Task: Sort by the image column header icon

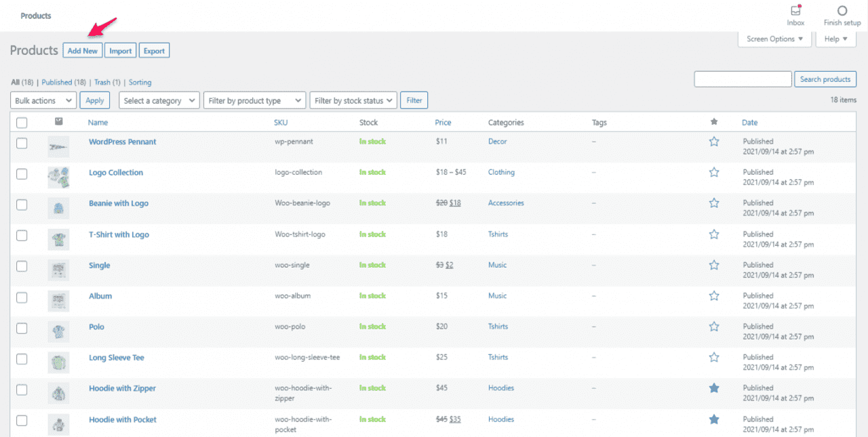Action: [x=59, y=122]
